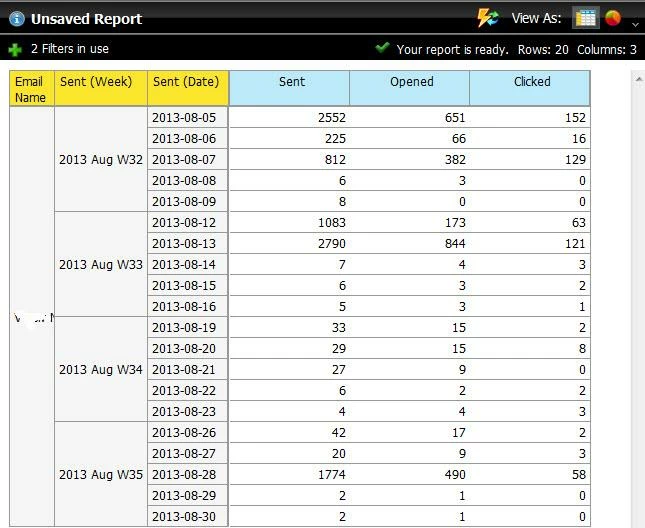Click the Sent (Date) column header
This screenshot has width=645, height=528.
(x=188, y=89)
